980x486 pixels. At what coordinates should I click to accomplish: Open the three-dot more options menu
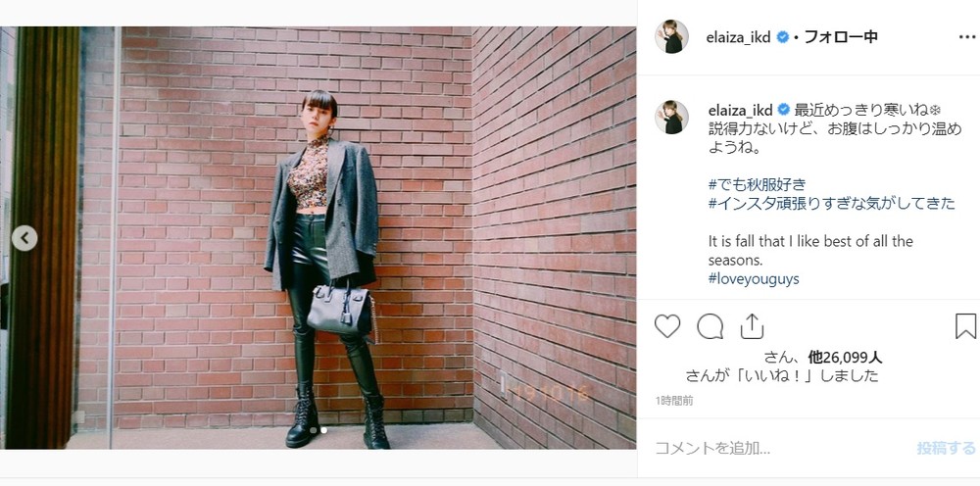967,37
